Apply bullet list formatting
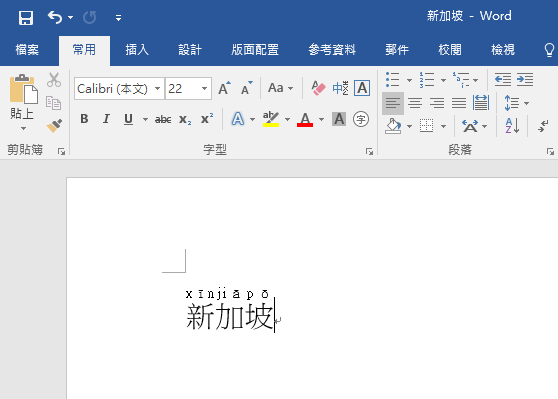The width and height of the screenshot is (558, 399). tap(393, 80)
